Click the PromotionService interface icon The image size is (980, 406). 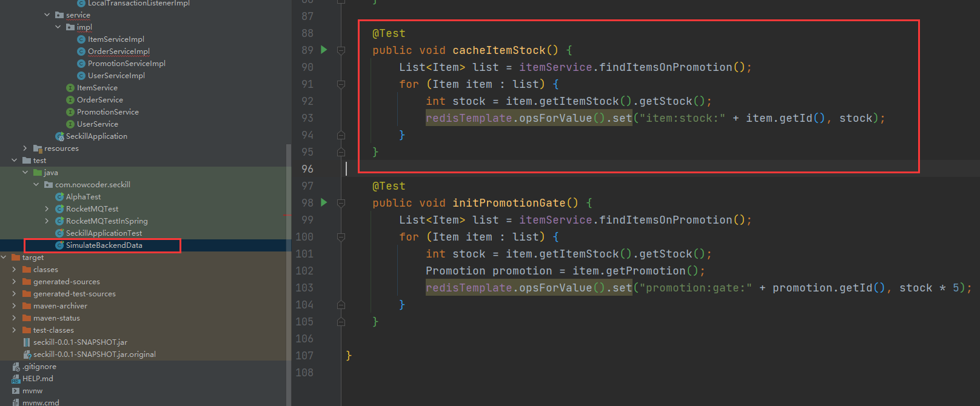(70, 112)
